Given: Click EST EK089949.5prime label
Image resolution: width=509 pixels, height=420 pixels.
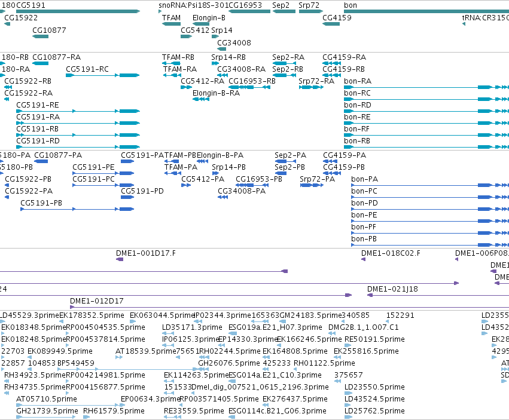Looking at the screenshot, I should tap(60, 351).
